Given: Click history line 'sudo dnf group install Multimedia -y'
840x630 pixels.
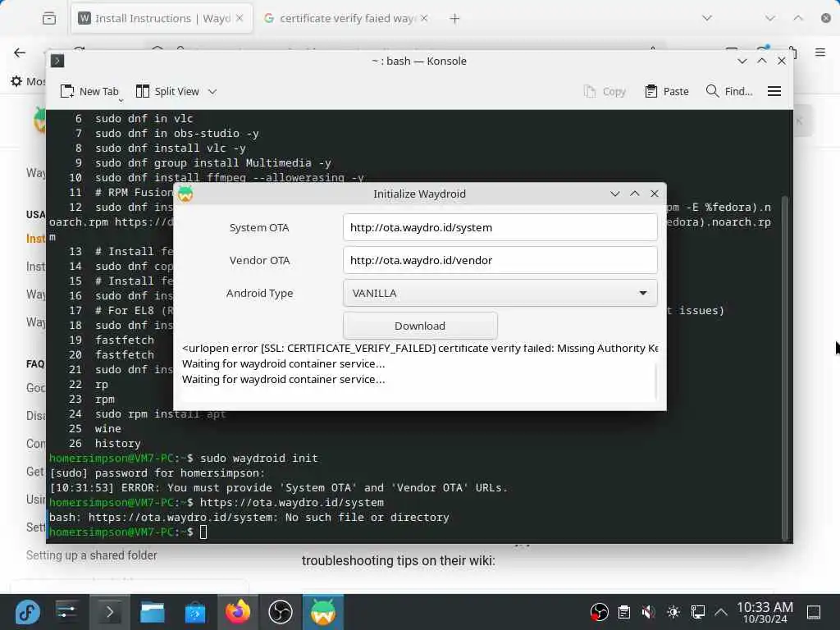Looking at the screenshot, I should point(213,163).
